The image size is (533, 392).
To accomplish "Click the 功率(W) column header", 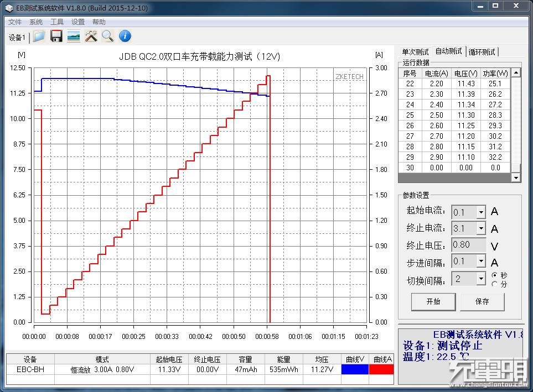I will tap(495, 74).
